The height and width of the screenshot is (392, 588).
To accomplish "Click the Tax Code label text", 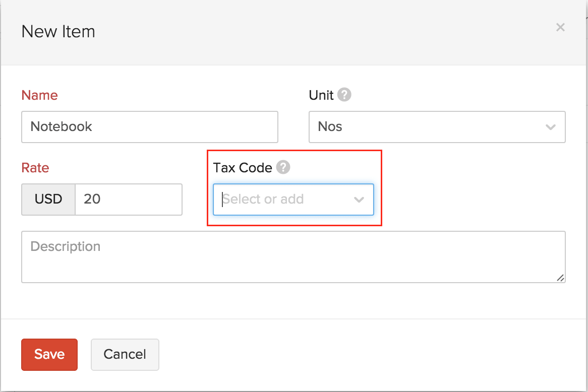I will (x=243, y=168).
